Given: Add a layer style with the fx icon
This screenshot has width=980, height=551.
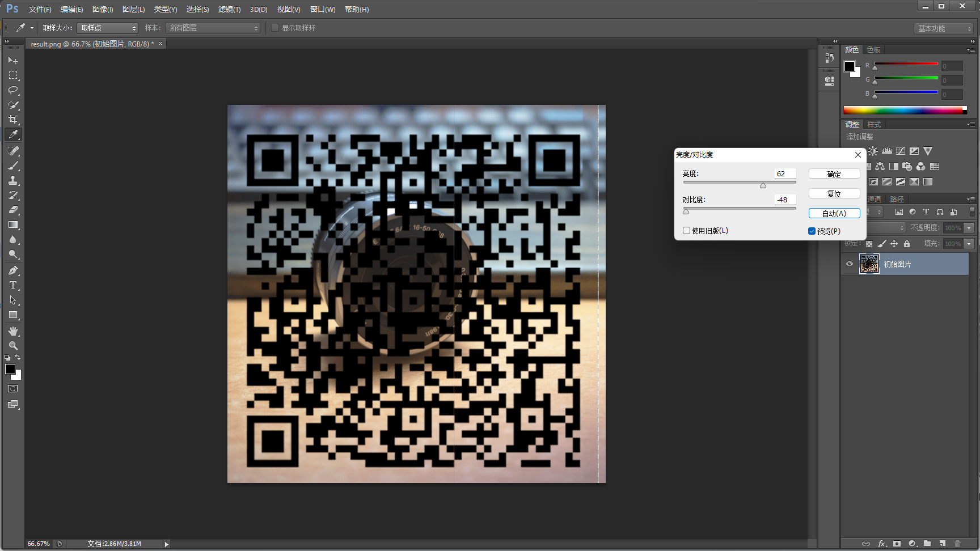Looking at the screenshot, I should [882, 544].
